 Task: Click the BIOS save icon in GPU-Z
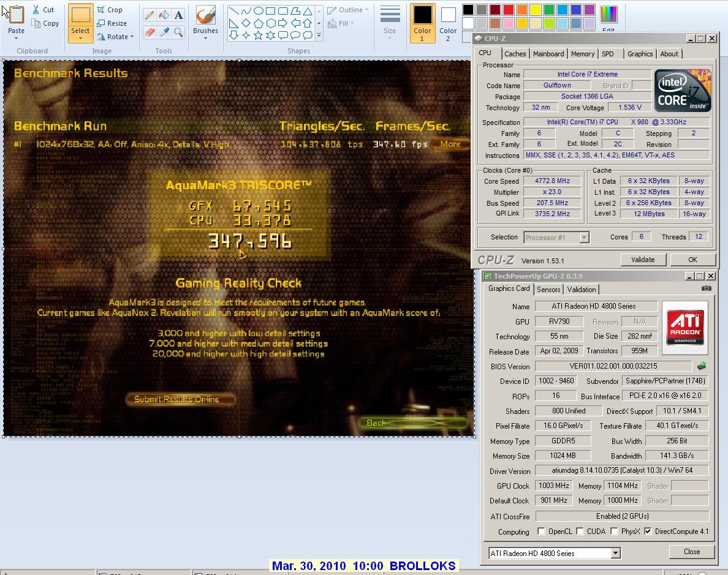(x=702, y=366)
